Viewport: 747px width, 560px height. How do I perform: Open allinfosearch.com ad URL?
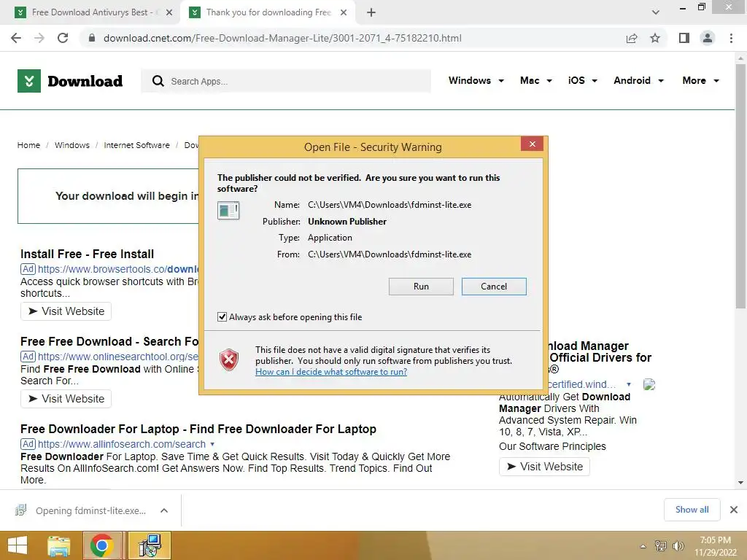click(x=122, y=444)
